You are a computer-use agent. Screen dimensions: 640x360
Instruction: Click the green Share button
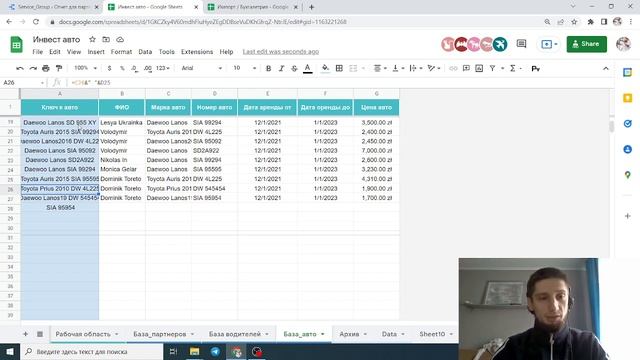click(587, 44)
